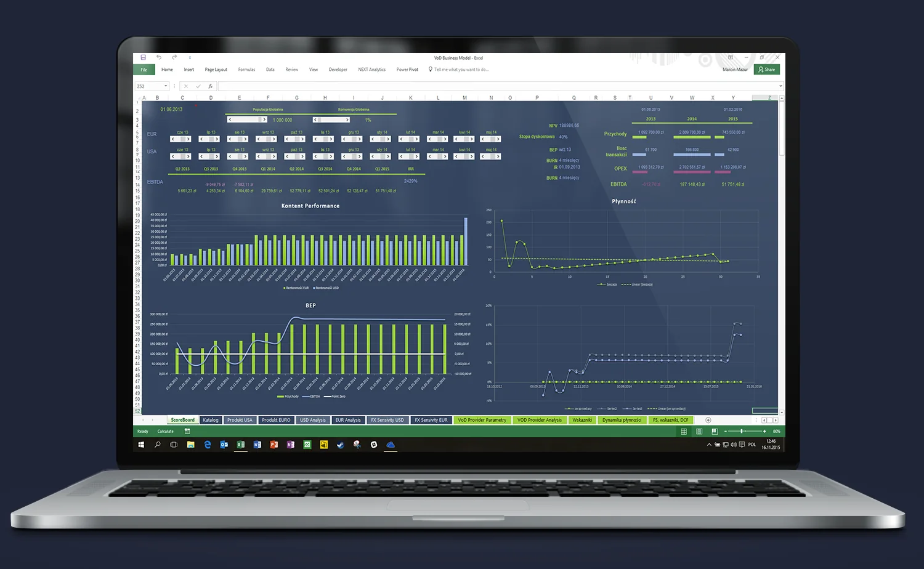Open Word from the taskbar
Image resolution: width=924 pixels, height=569 pixels.
(x=257, y=445)
